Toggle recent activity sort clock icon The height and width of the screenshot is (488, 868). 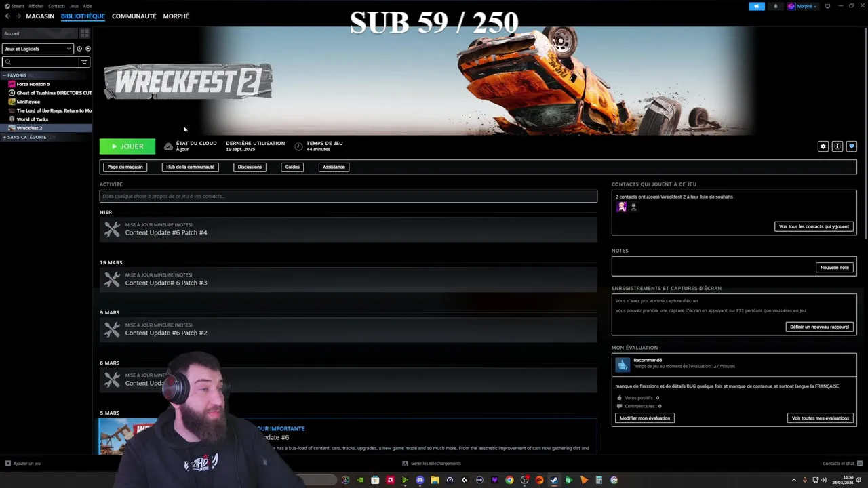79,49
